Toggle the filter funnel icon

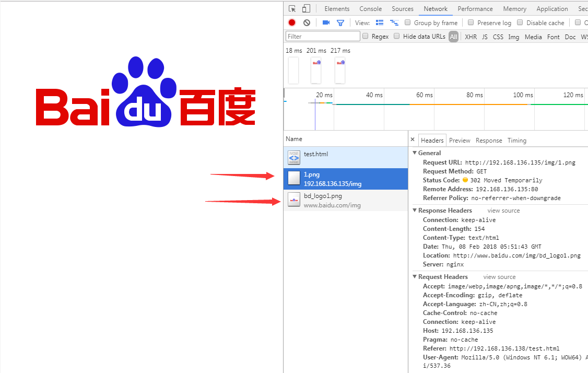[x=340, y=23]
